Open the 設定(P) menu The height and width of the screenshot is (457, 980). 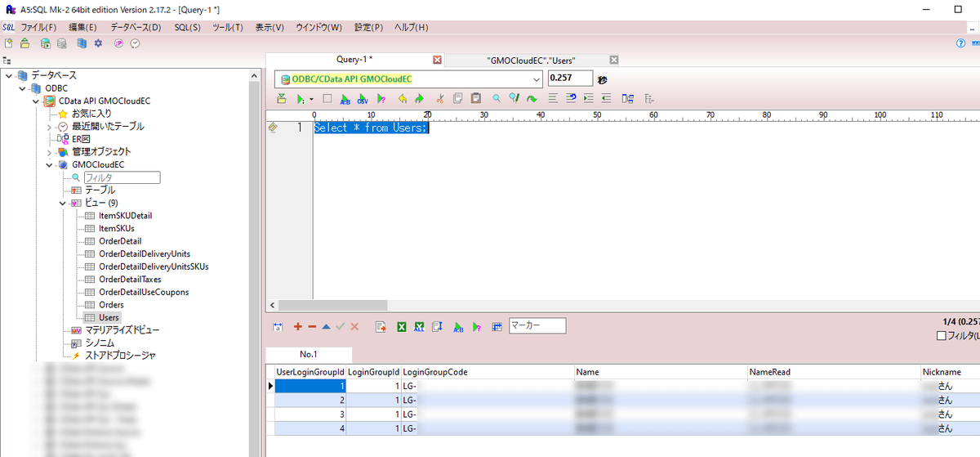coord(369,27)
